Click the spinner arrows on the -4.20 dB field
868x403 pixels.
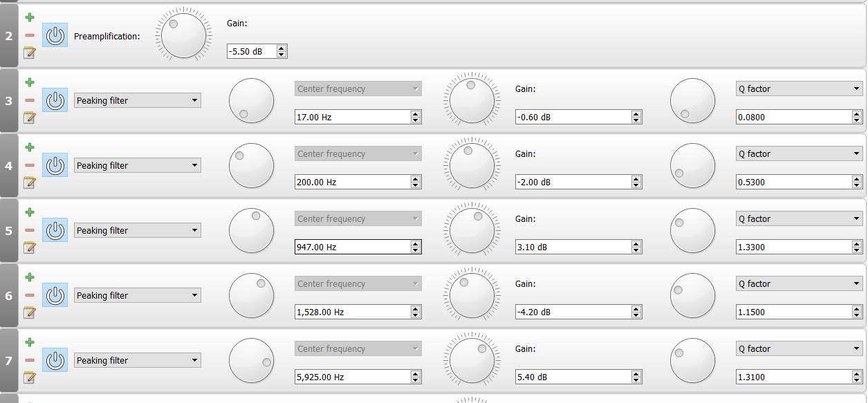coord(636,312)
